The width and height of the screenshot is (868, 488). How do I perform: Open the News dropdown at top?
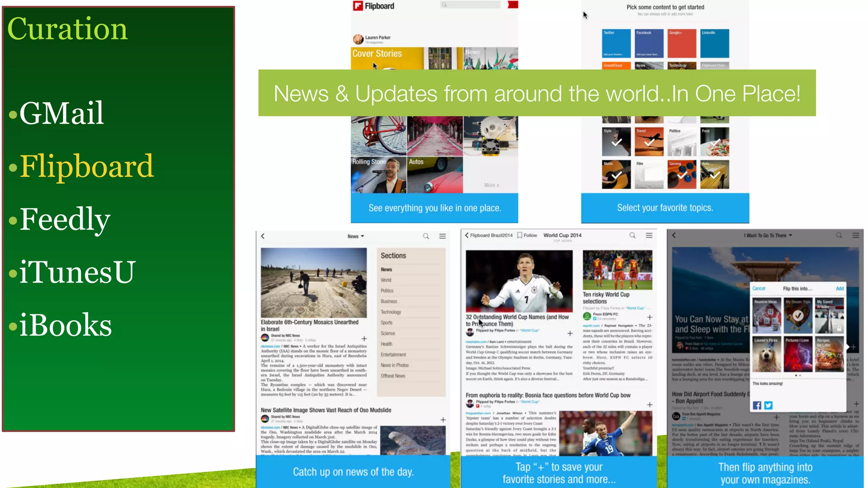(356, 236)
